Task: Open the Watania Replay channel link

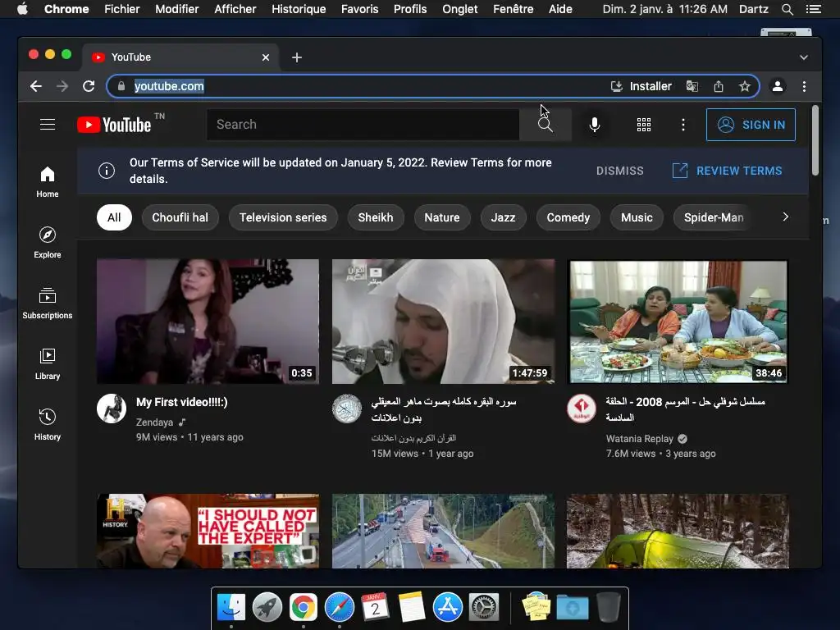Action: (640, 439)
